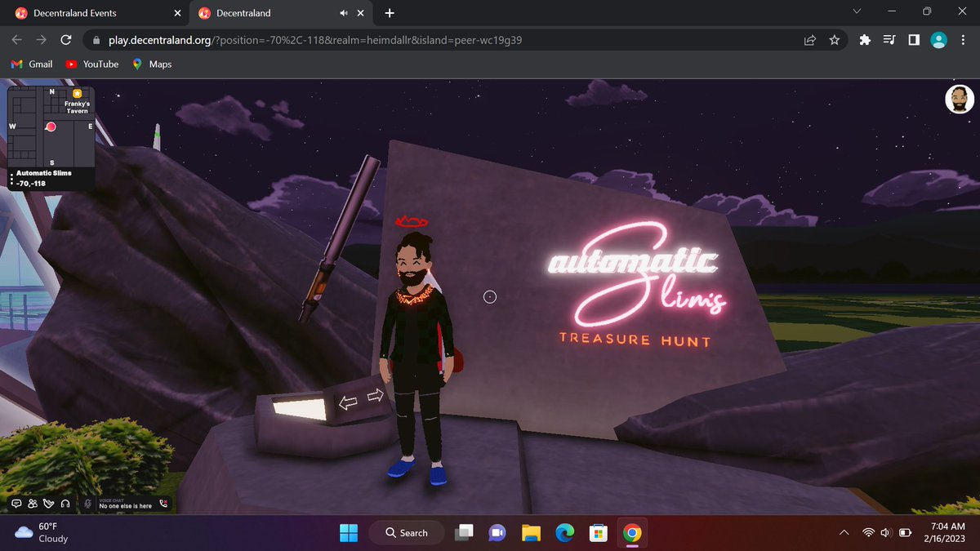Screen dimensions: 980x551
Task: Open the Maps bookmark
Action: (151, 64)
